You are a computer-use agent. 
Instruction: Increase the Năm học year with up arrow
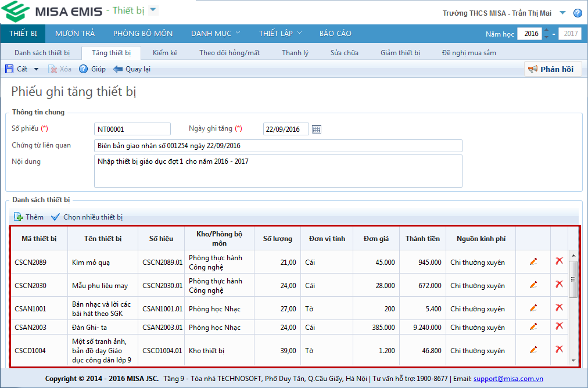pos(546,30)
